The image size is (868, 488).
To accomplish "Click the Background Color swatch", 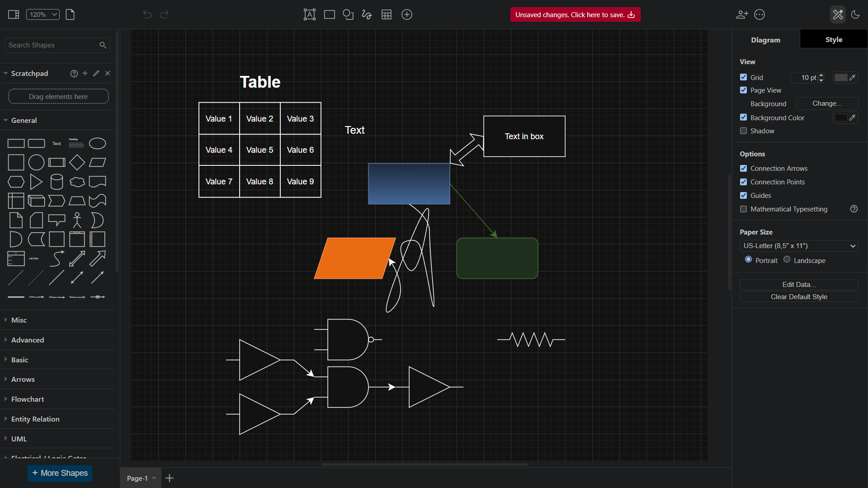I will 840,117.
